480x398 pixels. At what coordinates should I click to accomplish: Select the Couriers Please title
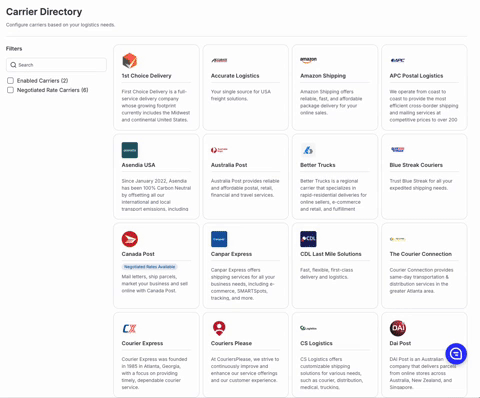tap(231, 343)
